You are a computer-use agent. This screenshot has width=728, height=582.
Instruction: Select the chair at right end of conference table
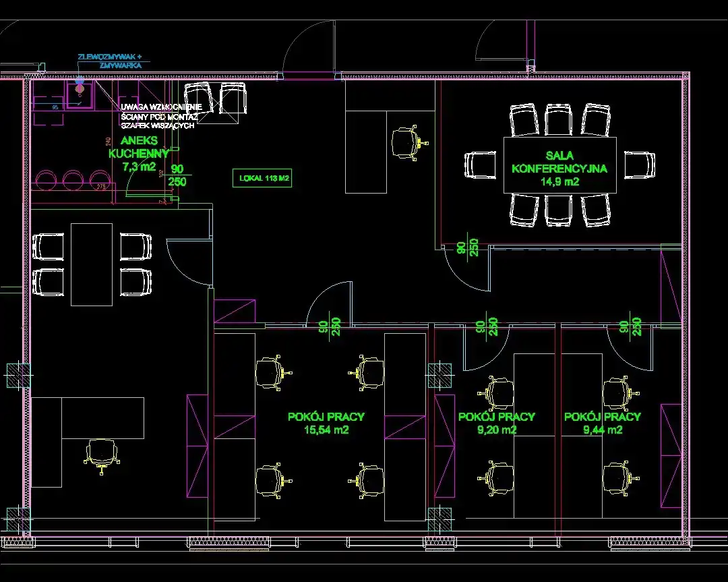pyautogui.click(x=639, y=165)
